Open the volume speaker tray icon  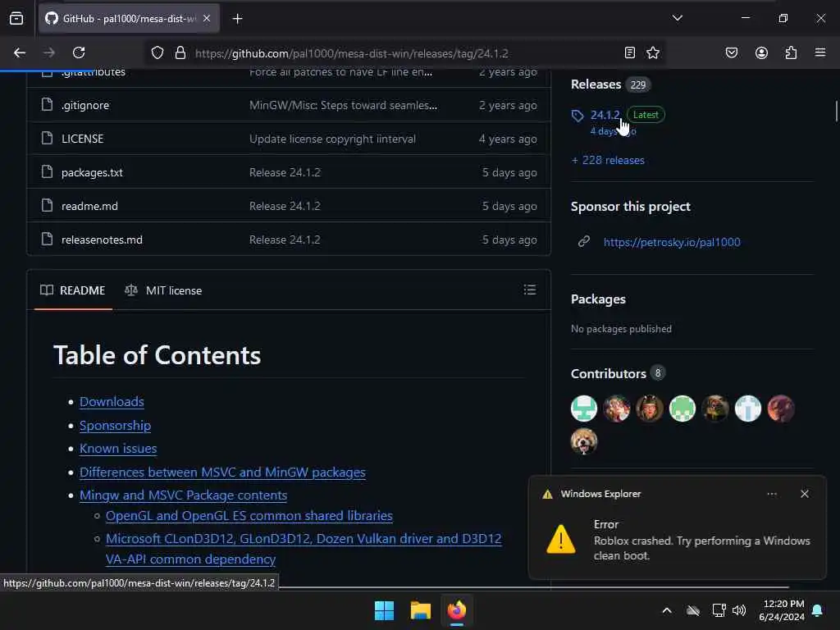point(739,610)
